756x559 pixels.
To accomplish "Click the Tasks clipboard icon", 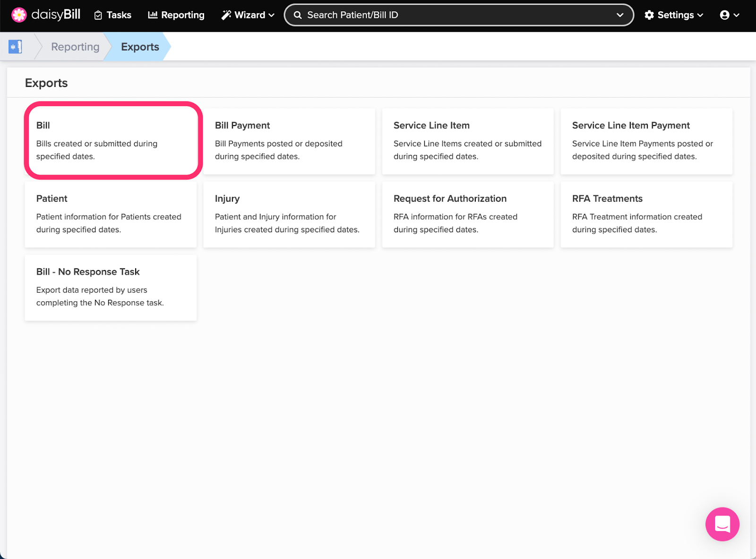I will (x=98, y=15).
